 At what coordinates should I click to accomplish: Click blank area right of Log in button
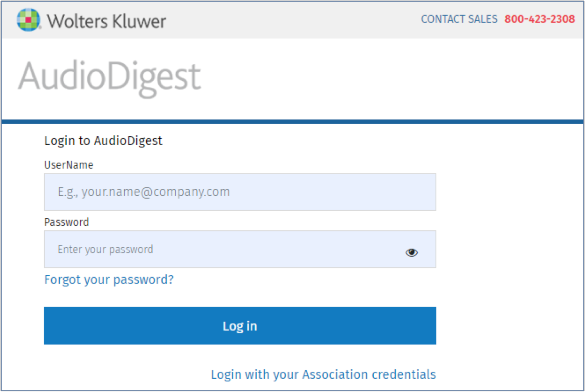[x=510, y=326]
